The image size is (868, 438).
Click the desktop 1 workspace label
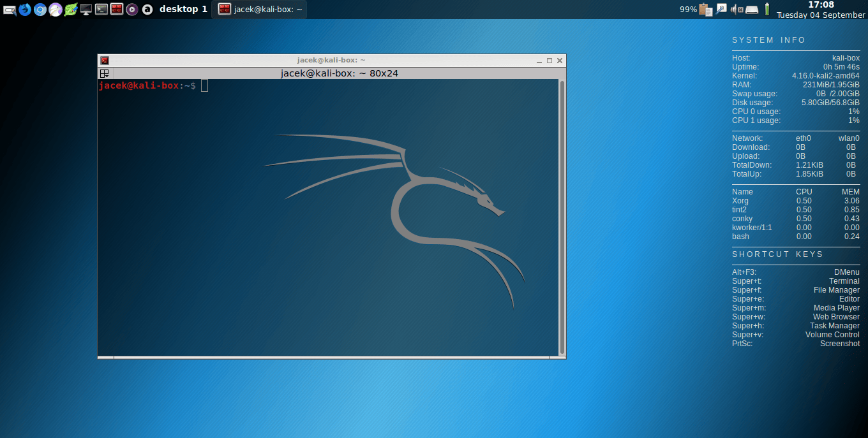[183, 10]
